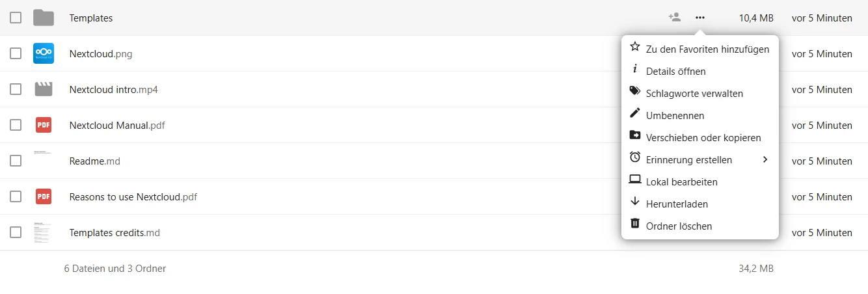Image resolution: width=868 pixels, height=294 pixels.
Task: Click the share icon on Templates row
Action: [x=675, y=18]
